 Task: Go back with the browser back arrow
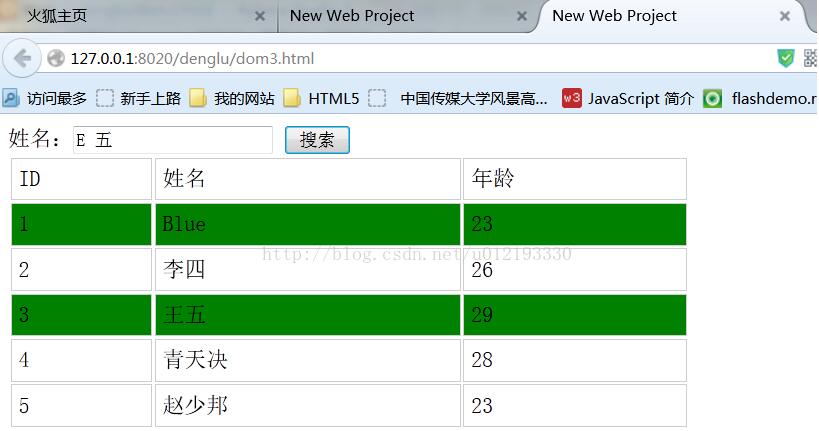22,58
